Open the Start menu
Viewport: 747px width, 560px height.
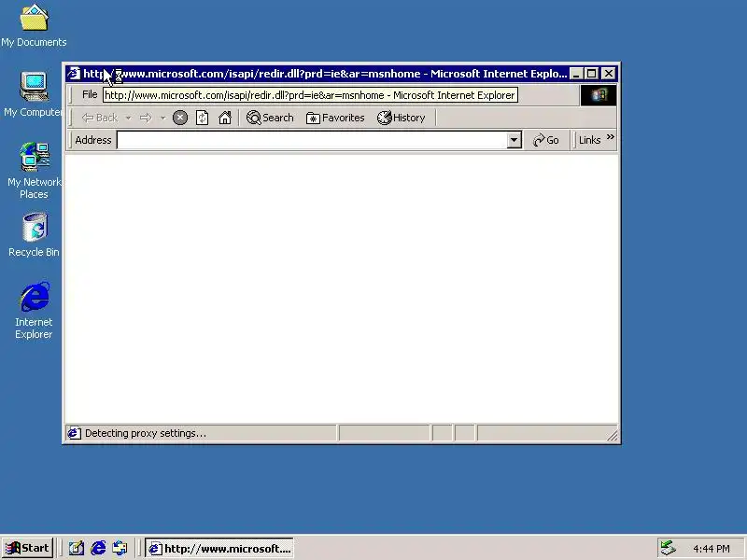pyautogui.click(x=28, y=548)
